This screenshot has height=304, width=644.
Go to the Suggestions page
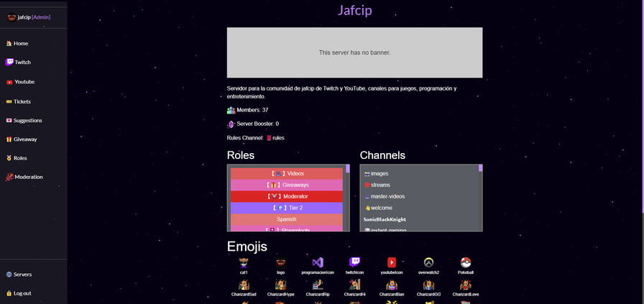(27, 121)
